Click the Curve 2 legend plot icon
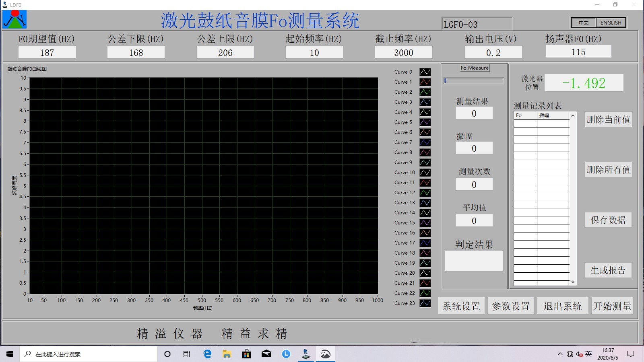This screenshot has height=362, width=644. [425, 92]
